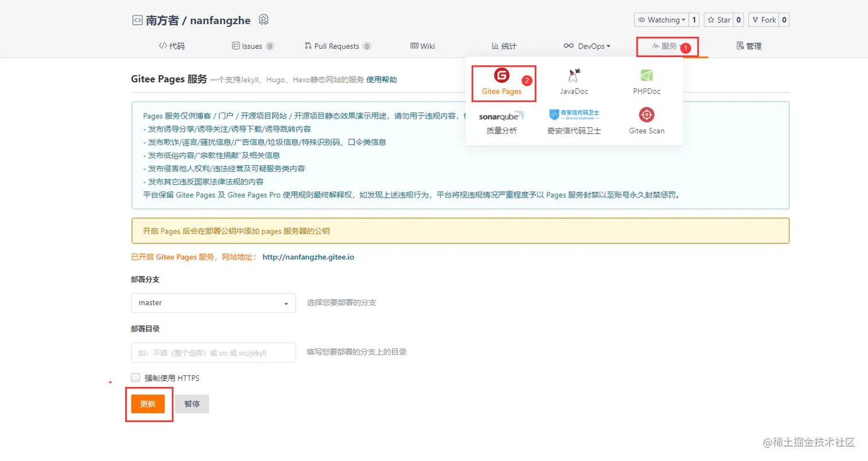Click the 奇安信代码卫士 label text
This screenshot has height=461, width=868.
point(574,130)
